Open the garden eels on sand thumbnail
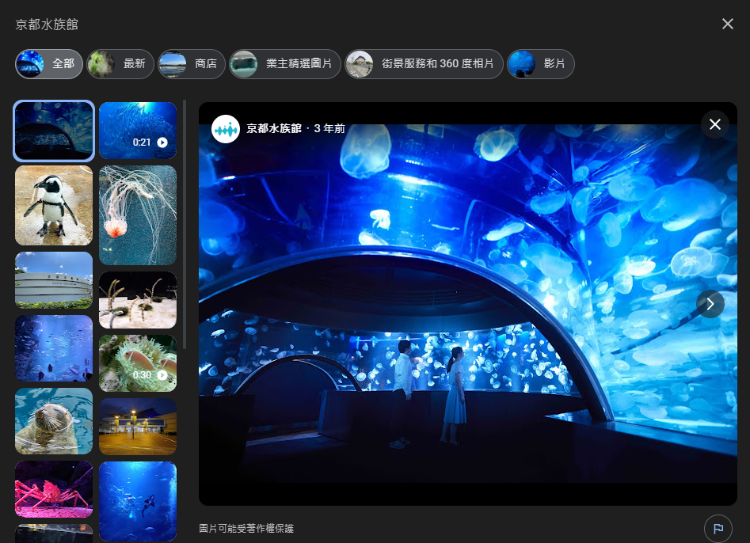 138,300
